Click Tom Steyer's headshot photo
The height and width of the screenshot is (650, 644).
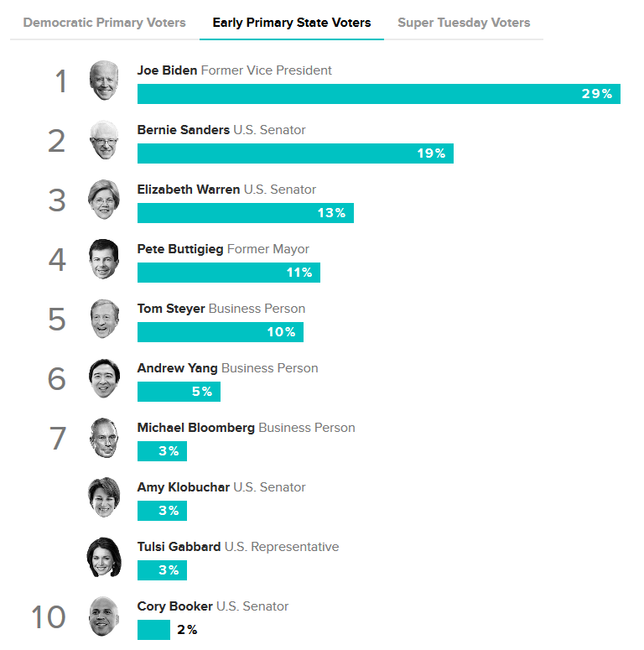(x=104, y=319)
